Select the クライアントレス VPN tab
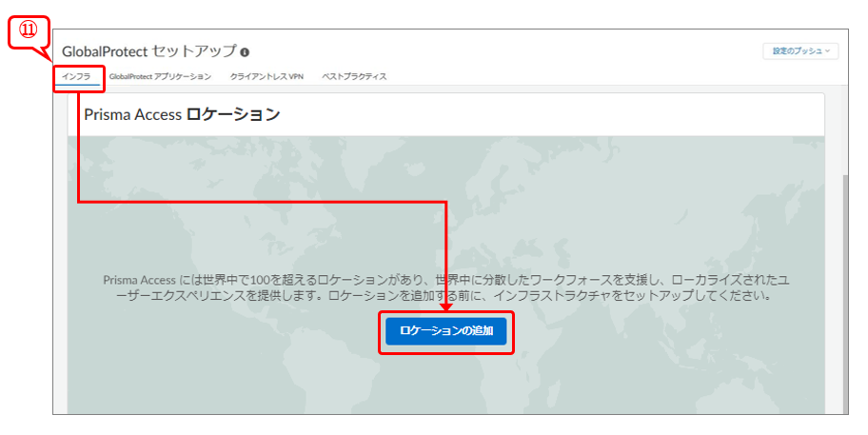868x435 pixels. (266, 76)
